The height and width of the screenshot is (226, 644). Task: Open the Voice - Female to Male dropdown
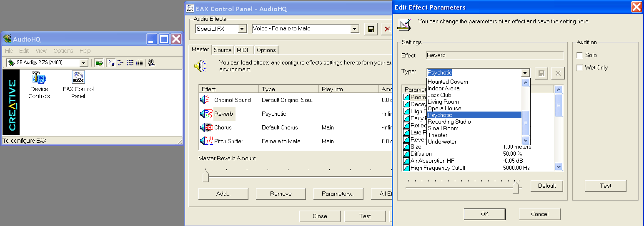point(355,29)
